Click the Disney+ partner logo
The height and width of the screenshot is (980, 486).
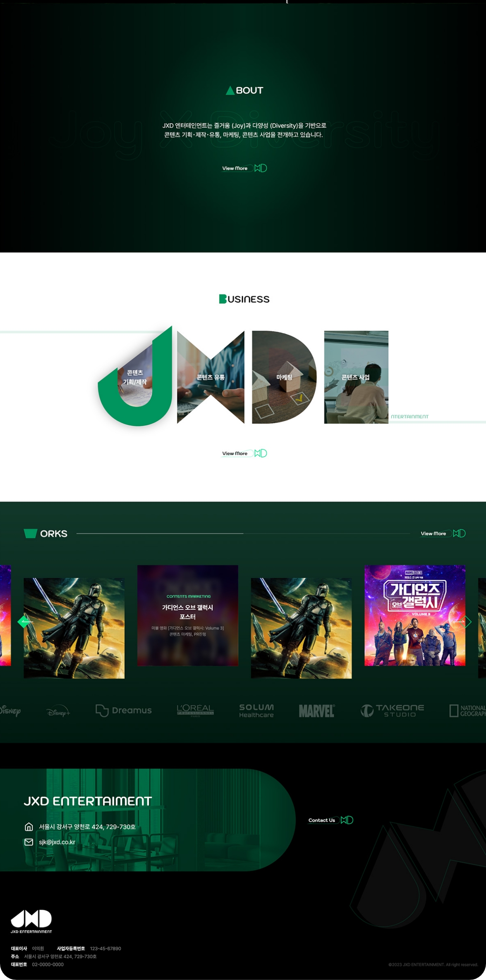[x=58, y=711]
